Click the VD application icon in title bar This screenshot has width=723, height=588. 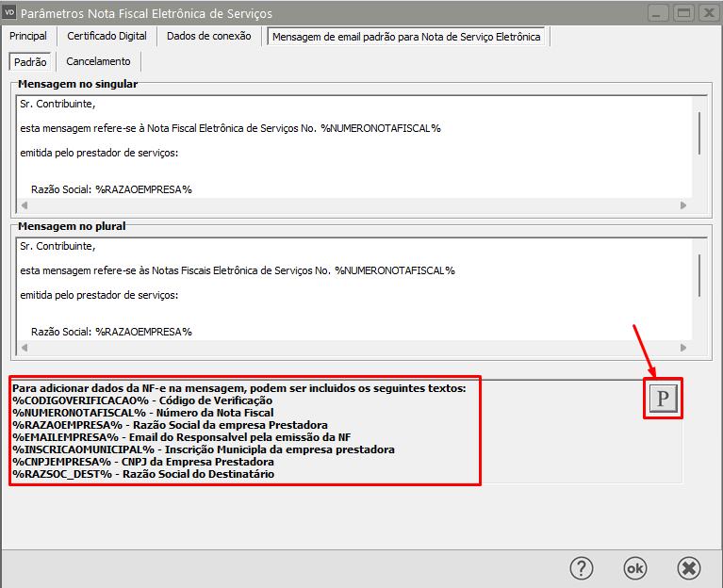coord(10,13)
